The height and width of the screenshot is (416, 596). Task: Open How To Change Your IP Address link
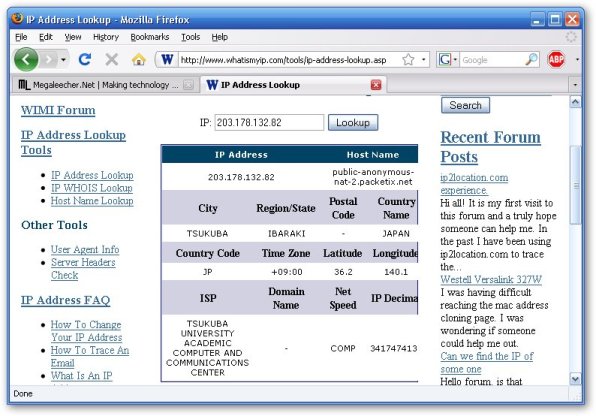[87, 331]
